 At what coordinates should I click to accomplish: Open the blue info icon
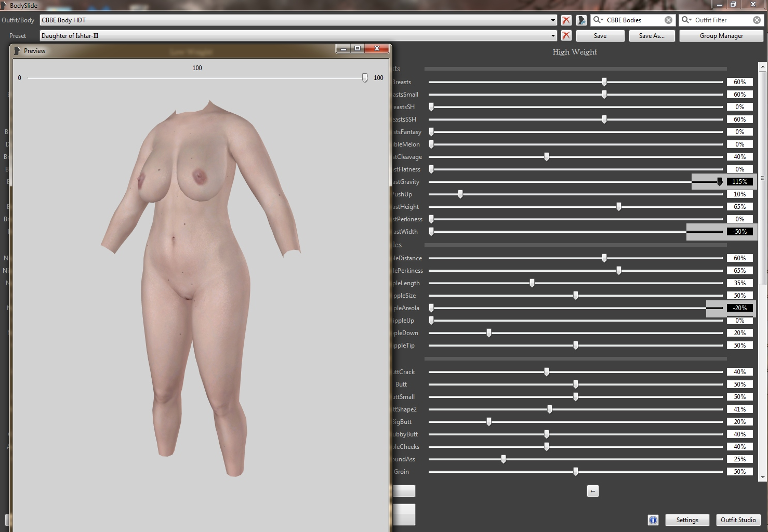coord(653,520)
